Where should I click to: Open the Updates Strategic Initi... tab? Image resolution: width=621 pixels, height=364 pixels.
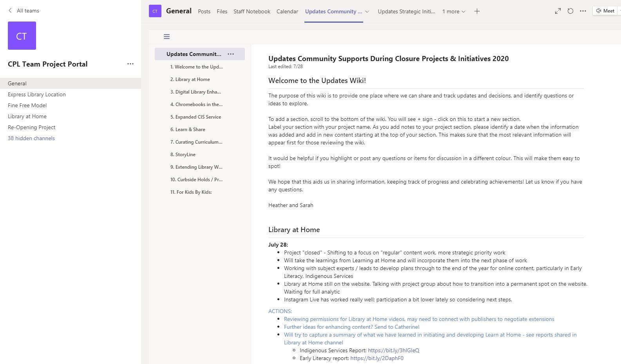pos(406,11)
